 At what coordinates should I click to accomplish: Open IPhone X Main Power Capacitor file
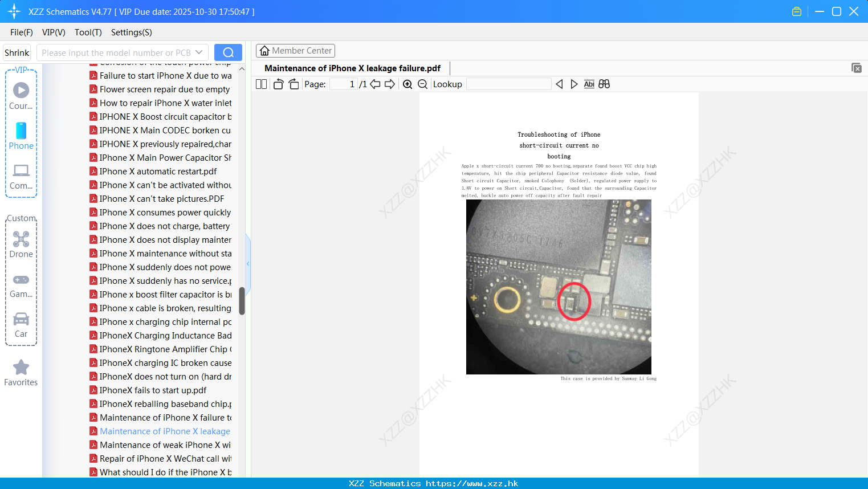click(161, 158)
